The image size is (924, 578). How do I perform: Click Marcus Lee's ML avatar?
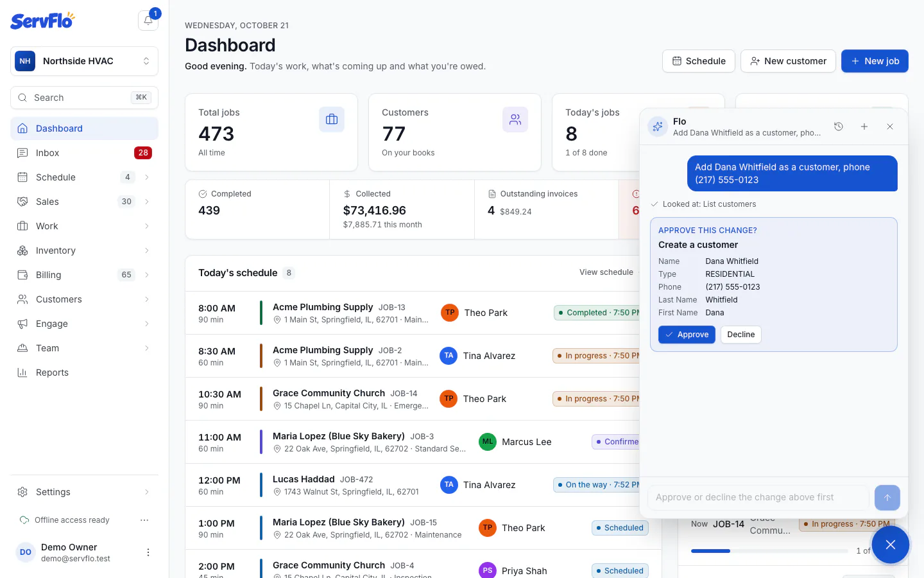488,442
